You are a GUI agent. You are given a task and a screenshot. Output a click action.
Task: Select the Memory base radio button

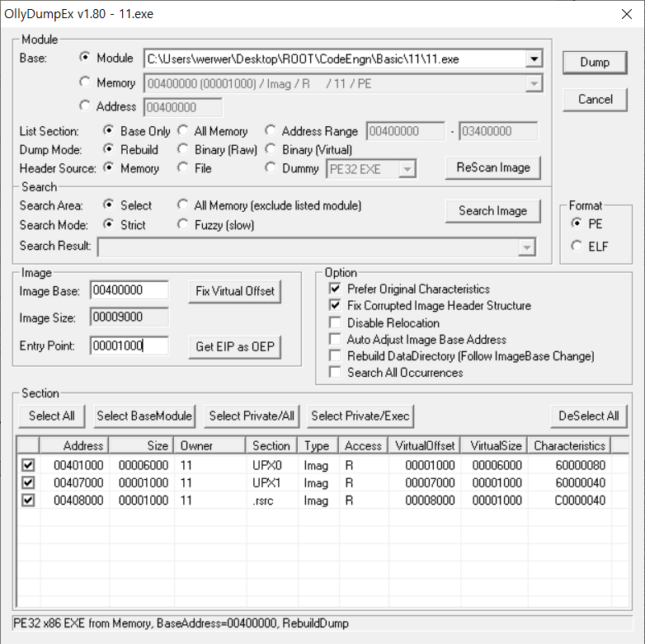click(85, 82)
